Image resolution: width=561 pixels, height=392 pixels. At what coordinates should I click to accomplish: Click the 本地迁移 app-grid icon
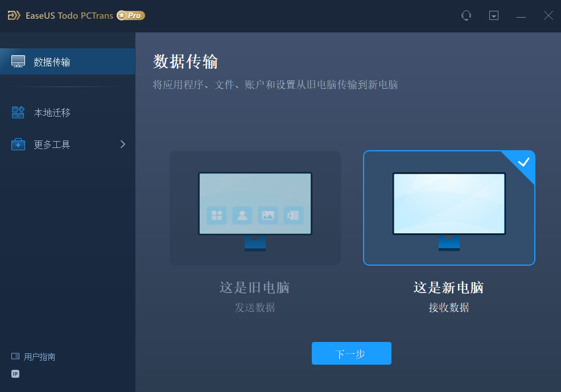coord(18,112)
